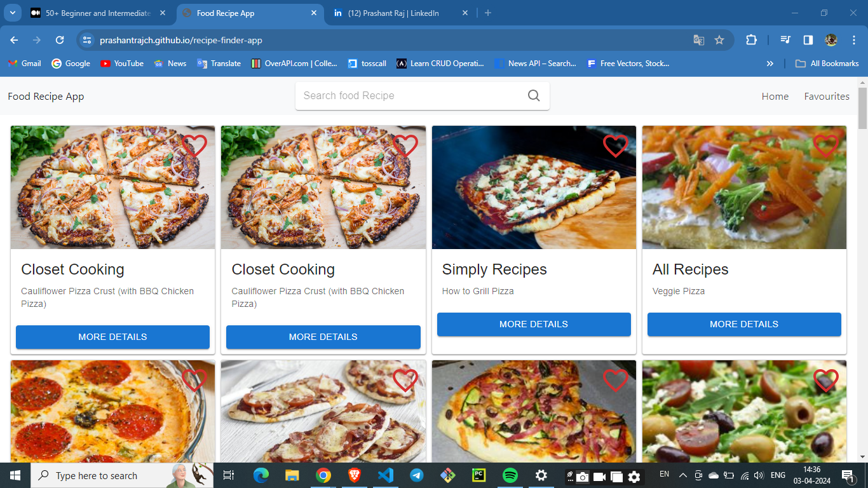The height and width of the screenshot is (488, 868).
Task: Toggle the browser side panel icon
Action: pyautogui.click(x=808, y=40)
